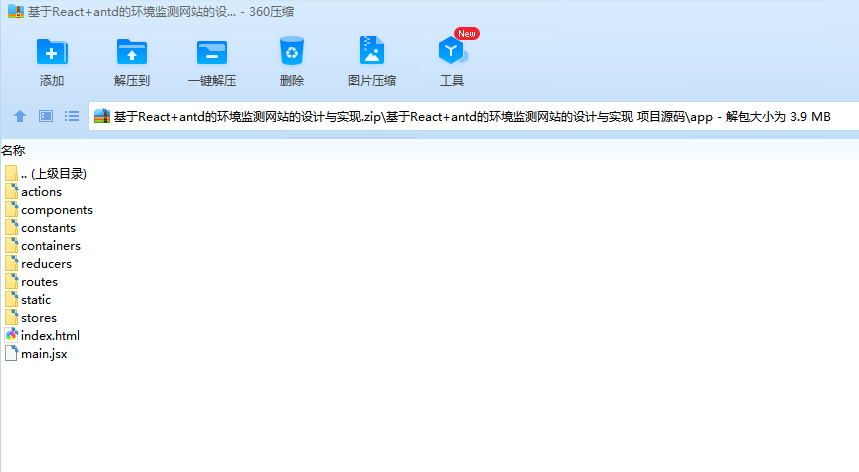Screen dimensions: 859x472
Task: Select the 'reducers' folder name
Action: click(46, 264)
